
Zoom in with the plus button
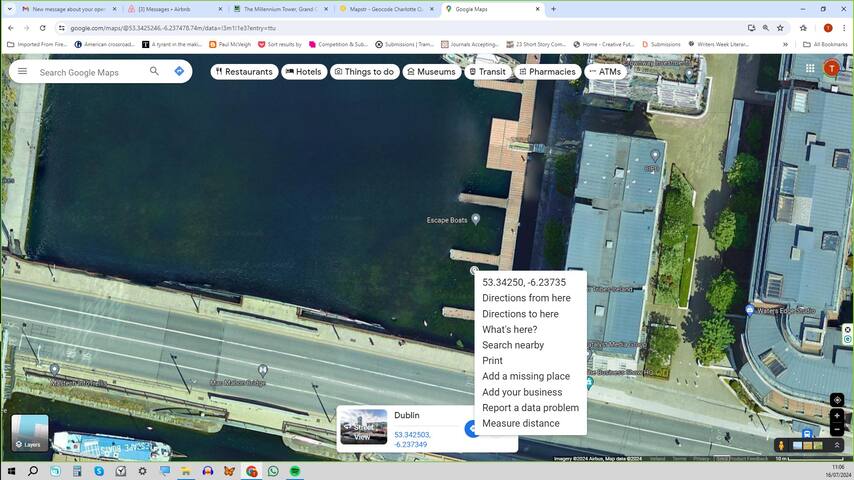point(837,416)
